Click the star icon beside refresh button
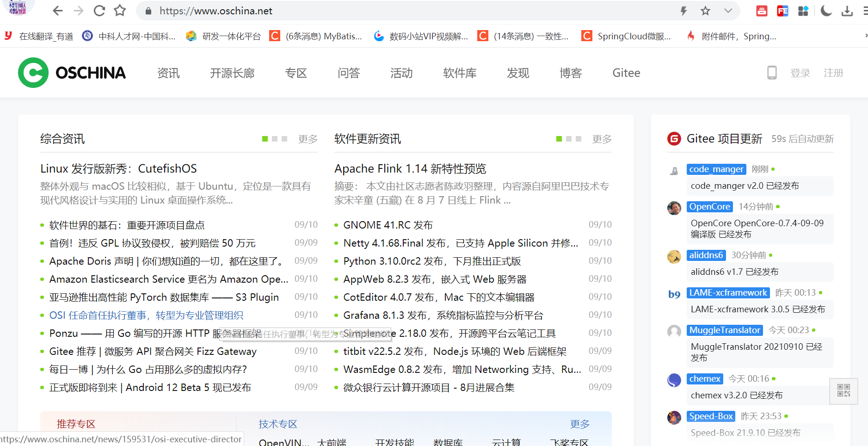Screen dimensions: 868x446 120,10
